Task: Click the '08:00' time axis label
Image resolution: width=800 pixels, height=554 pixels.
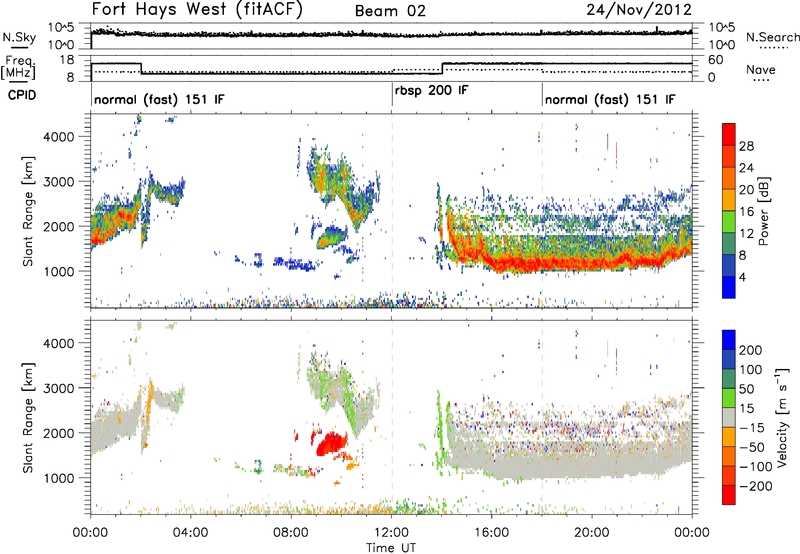Action: pyautogui.click(x=291, y=533)
